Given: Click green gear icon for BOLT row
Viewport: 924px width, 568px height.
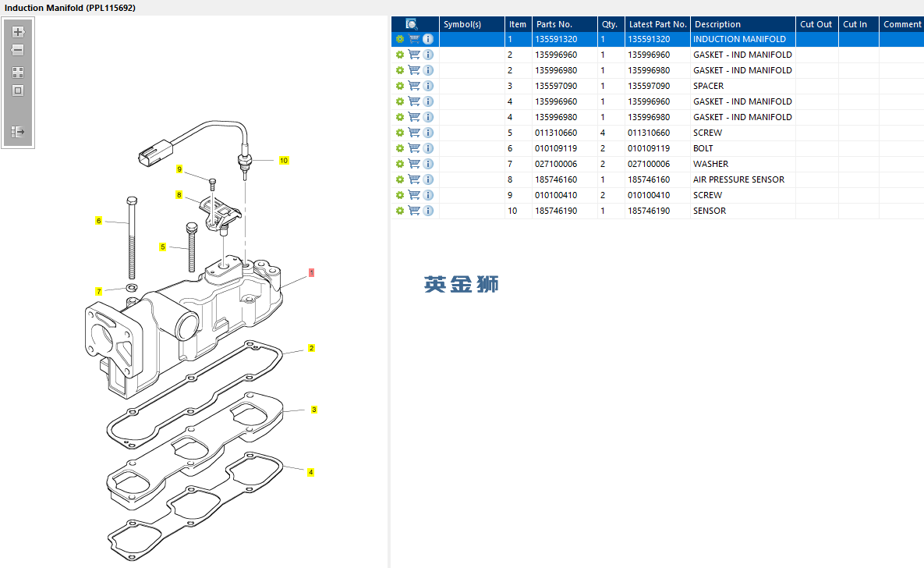Looking at the screenshot, I should 400,148.
